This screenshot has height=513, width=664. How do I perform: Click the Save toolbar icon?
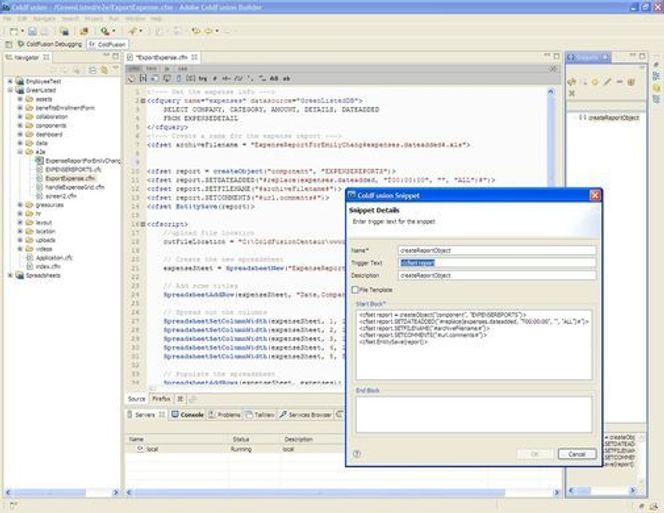33,31
